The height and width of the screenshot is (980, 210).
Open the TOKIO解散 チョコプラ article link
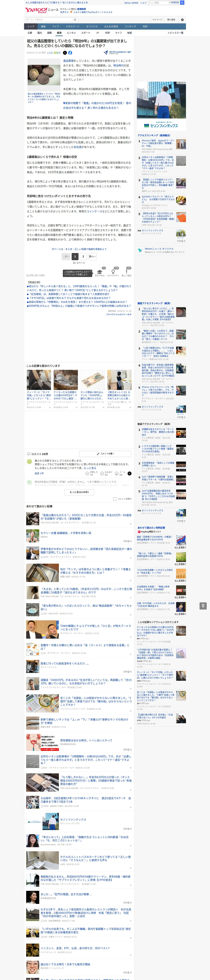(x=95, y=627)
